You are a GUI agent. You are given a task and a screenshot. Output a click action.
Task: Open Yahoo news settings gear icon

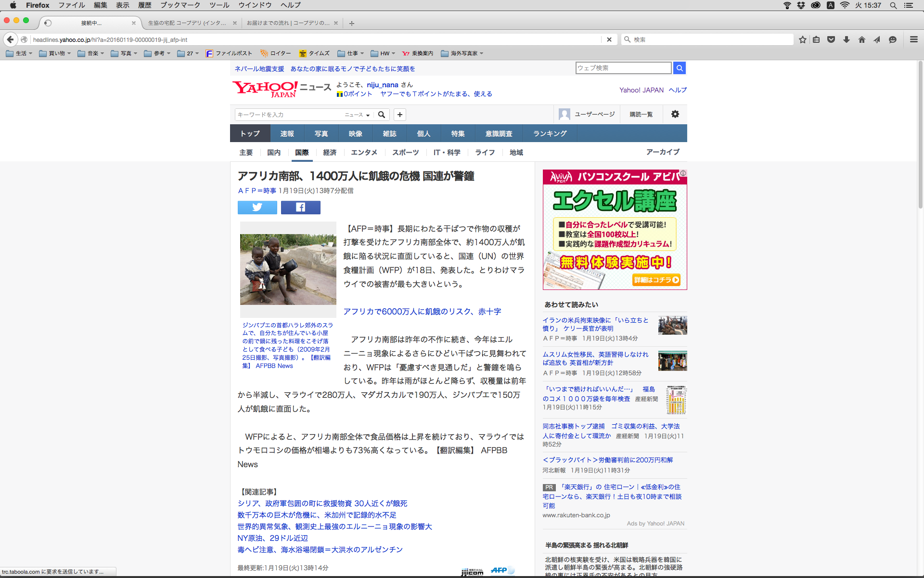[x=675, y=114]
